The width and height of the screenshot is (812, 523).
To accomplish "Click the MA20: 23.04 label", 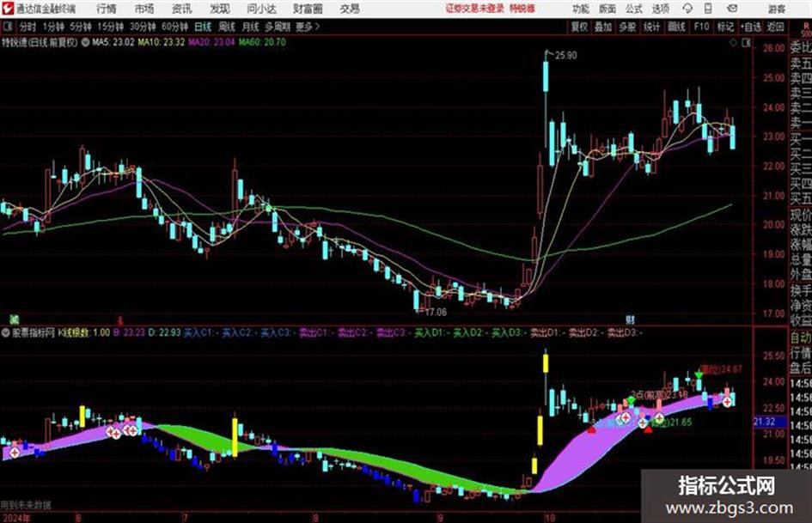I will tap(211, 42).
